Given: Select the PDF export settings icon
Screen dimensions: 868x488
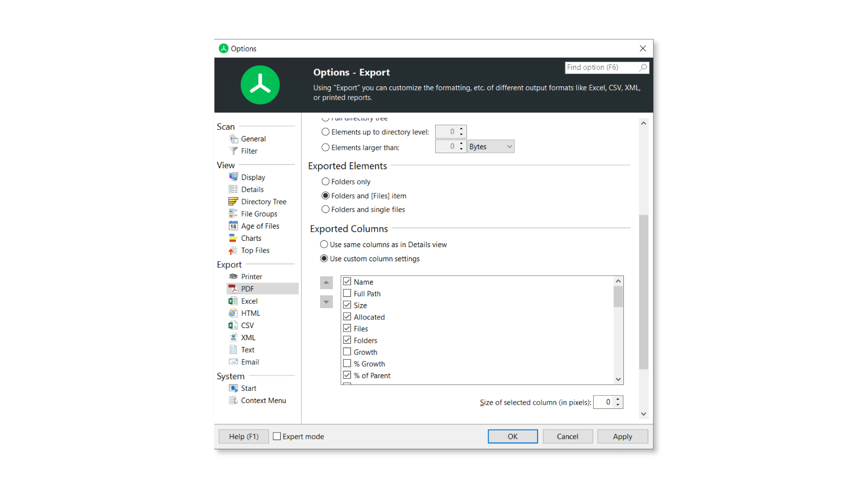Looking at the screenshot, I should (234, 288).
